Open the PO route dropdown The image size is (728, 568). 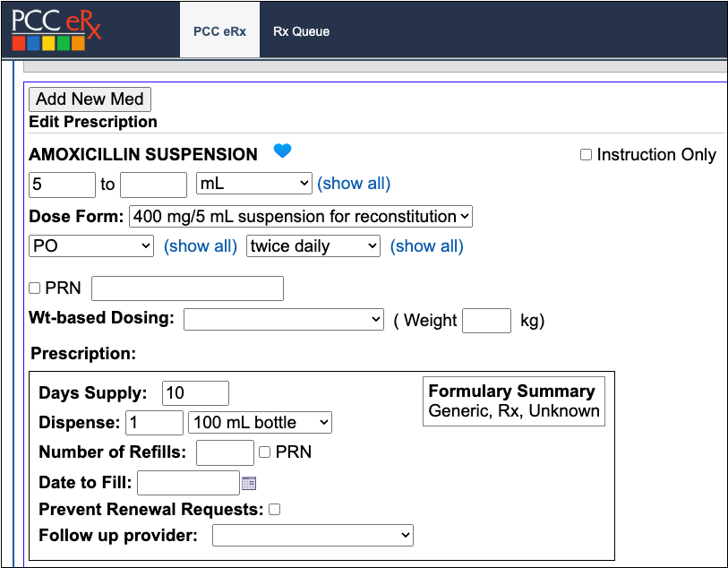pyautogui.click(x=91, y=246)
